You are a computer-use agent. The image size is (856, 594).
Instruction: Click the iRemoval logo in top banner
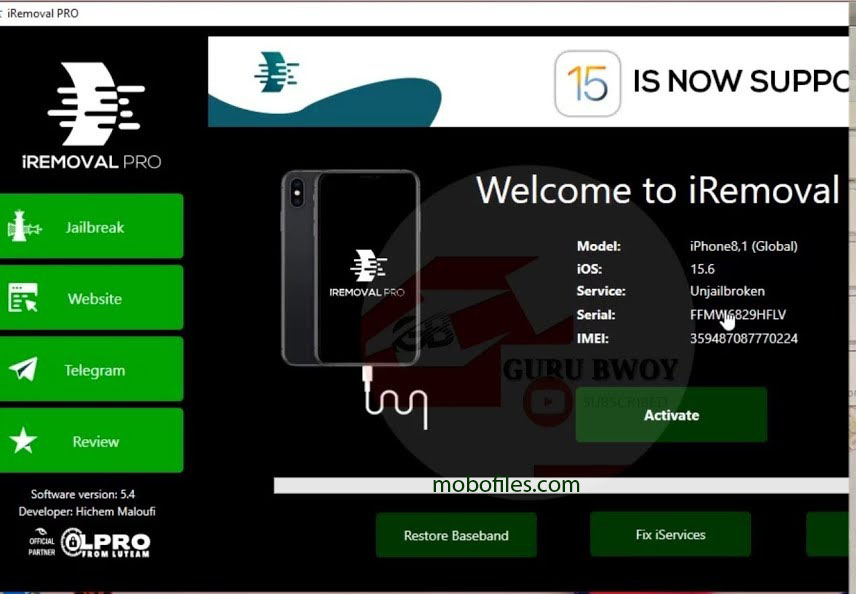[x=277, y=72]
